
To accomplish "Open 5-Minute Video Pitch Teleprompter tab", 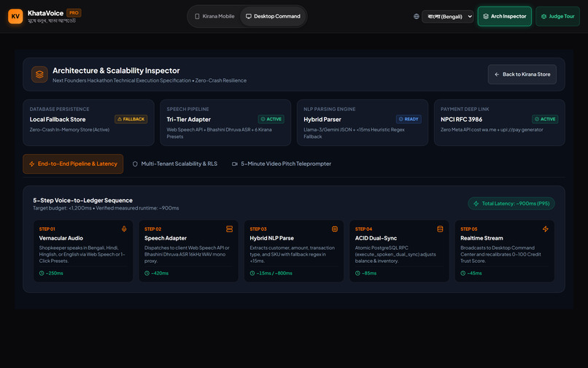I will (282, 164).
